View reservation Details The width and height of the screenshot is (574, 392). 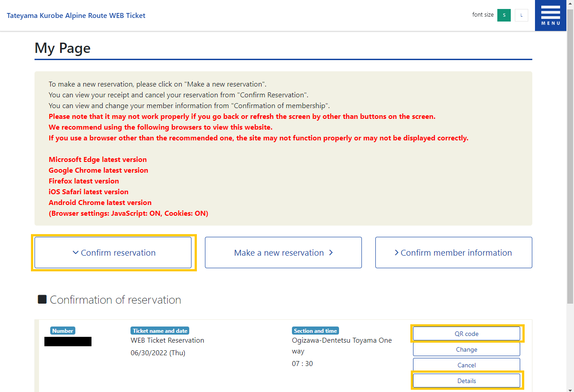click(x=466, y=381)
